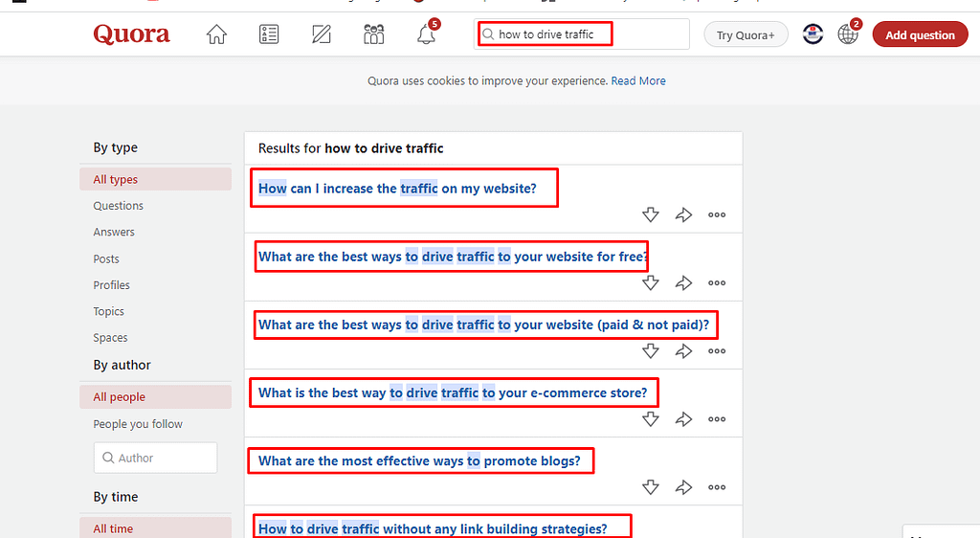Open the '(paid & not paid)' traffic question
Image resolution: width=980 pixels, height=538 pixels.
pyautogui.click(x=483, y=325)
